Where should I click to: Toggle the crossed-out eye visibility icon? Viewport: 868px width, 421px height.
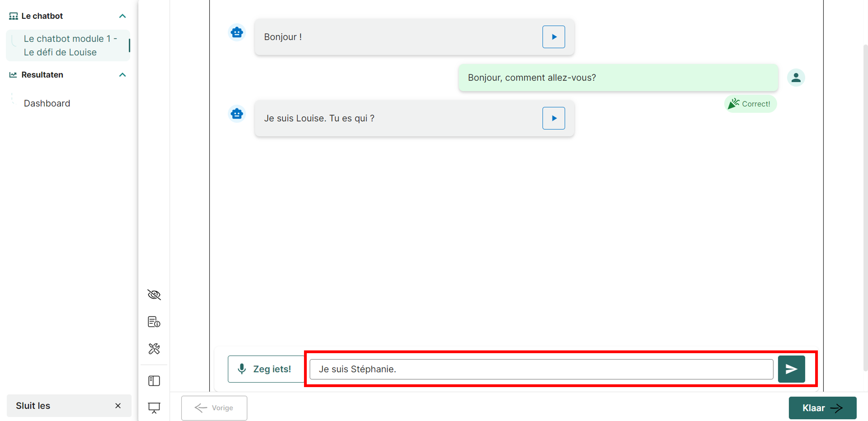tap(154, 295)
